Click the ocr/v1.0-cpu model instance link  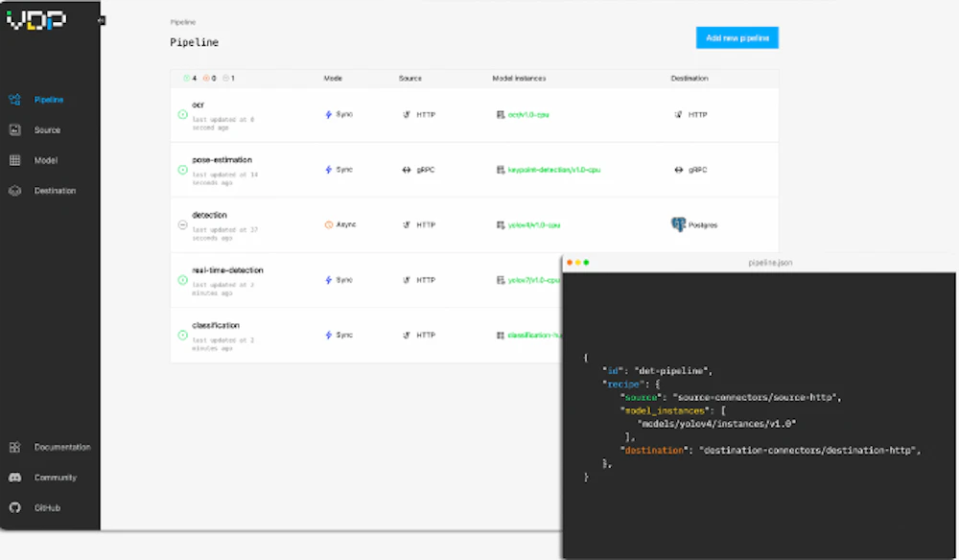point(527,114)
